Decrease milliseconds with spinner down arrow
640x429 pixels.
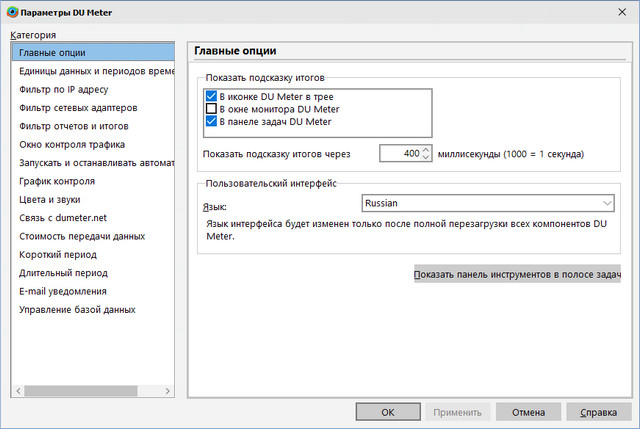426,158
